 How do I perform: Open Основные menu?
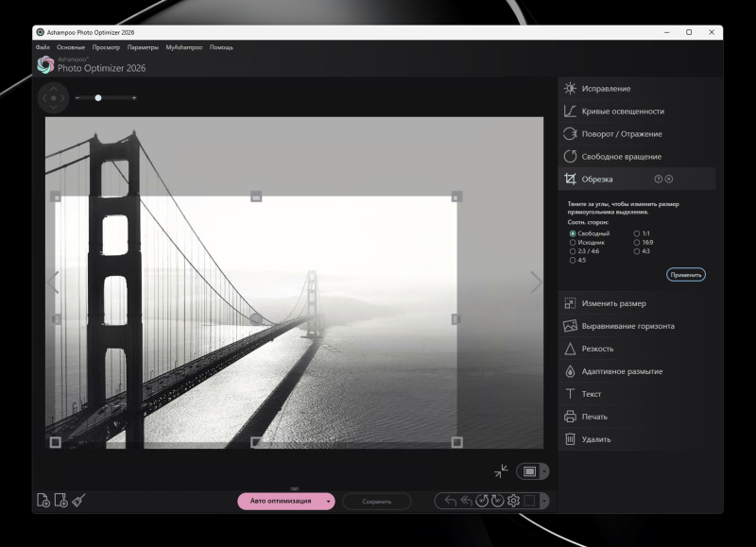coord(71,47)
